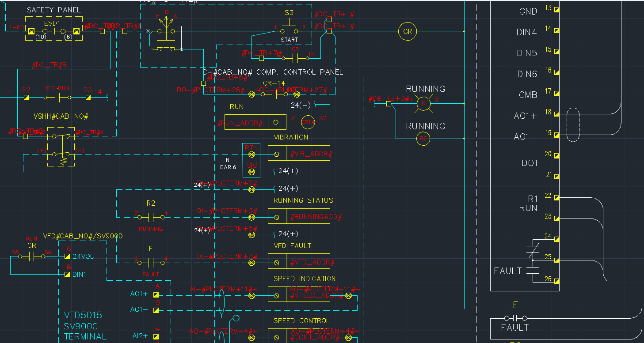
Task: Select the SAFETY PANEL label
Action: click(54, 10)
